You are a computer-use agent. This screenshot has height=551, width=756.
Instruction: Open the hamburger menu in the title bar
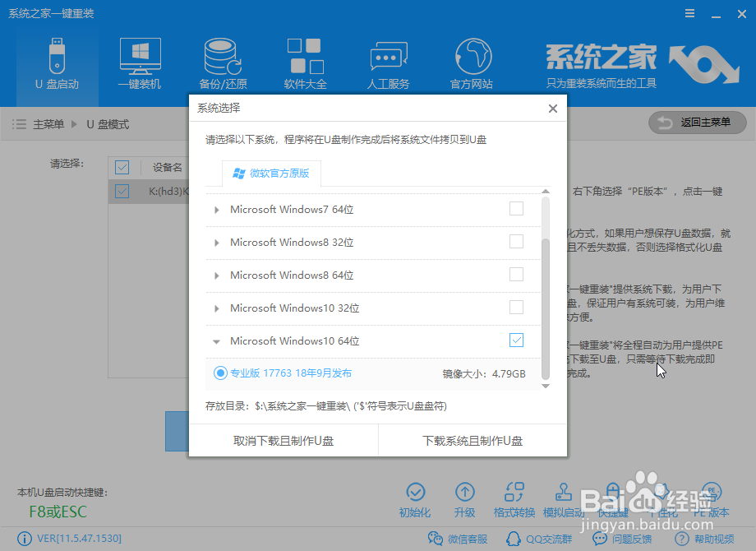690,13
